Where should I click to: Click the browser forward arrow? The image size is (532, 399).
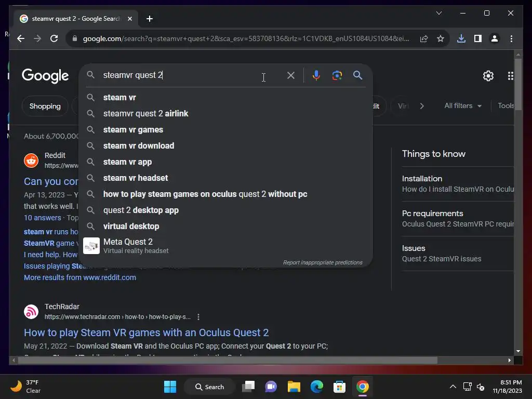[x=37, y=38]
